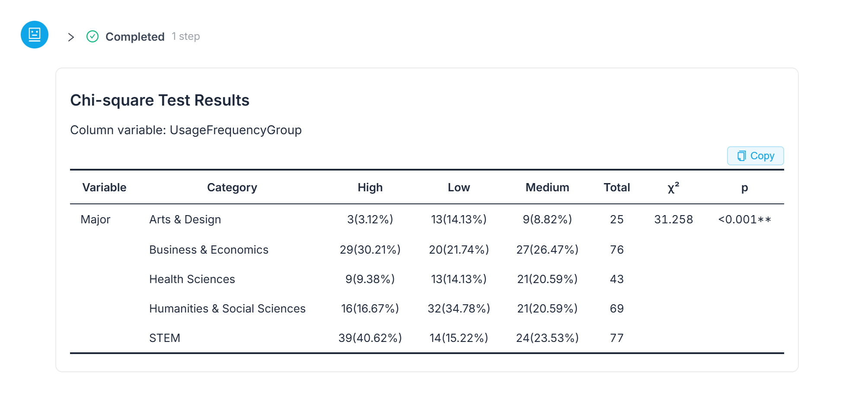This screenshot has width=868, height=393.
Task: Click the green completed checkmark icon
Action: (x=93, y=36)
